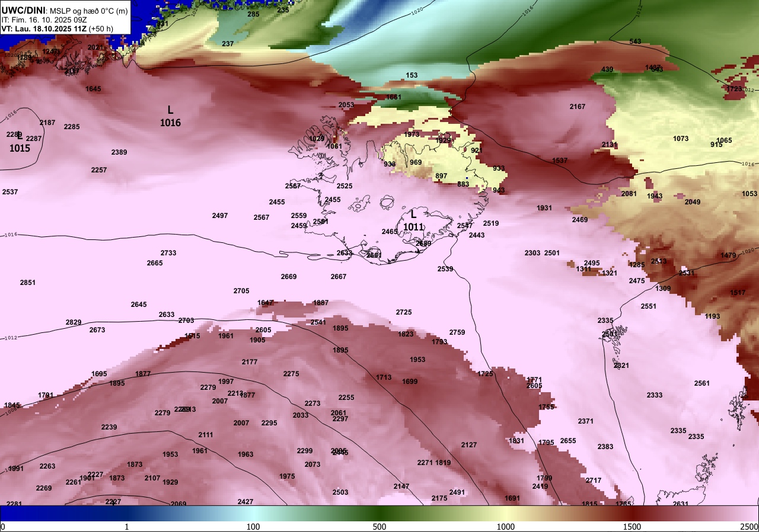Click the height value 969
759x532 pixels.
pyautogui.click(x=416, y=162)
